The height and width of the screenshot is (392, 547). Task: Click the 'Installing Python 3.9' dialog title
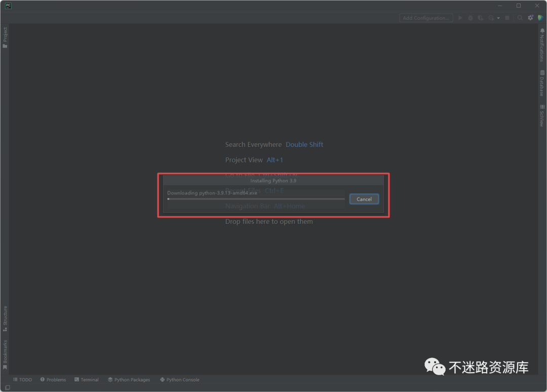[x=273, y=181]
